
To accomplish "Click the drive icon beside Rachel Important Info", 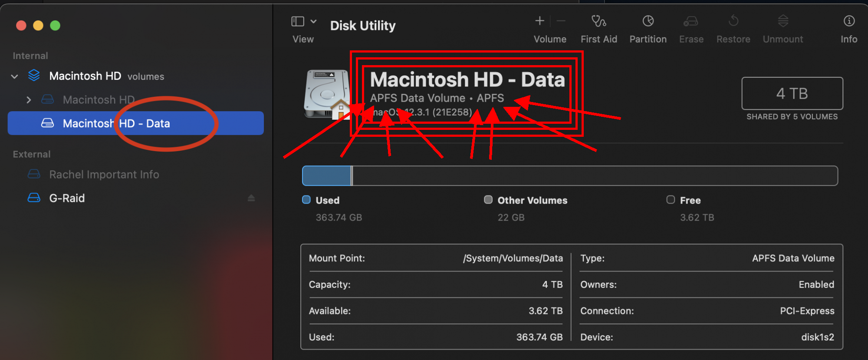I will tap(34, 174).
